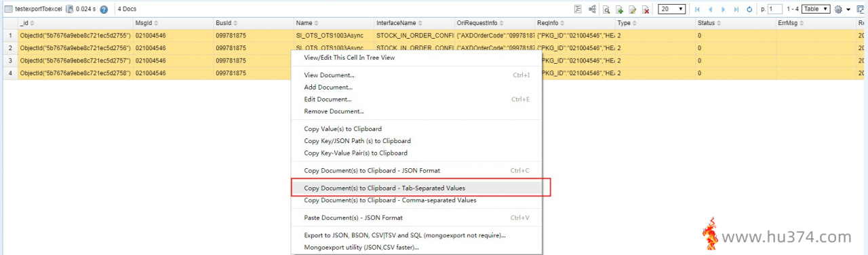868x255 pixels.
Task: Choose Mongoexport utility (JSON,CSV faster)...
Action: pos(416,248)
